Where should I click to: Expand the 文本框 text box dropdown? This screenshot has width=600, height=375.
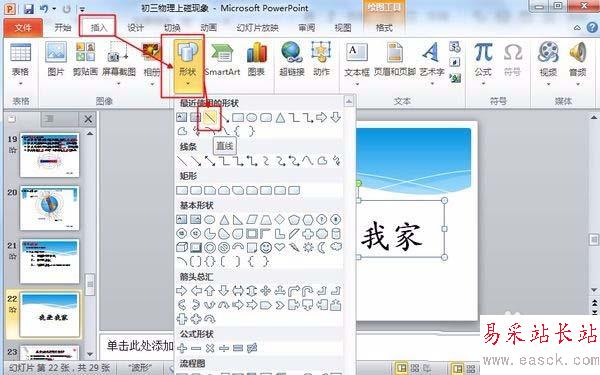357,83
